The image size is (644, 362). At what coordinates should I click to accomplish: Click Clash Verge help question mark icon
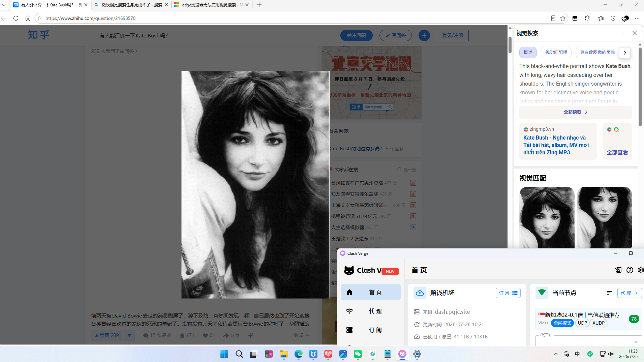[630, 270]
